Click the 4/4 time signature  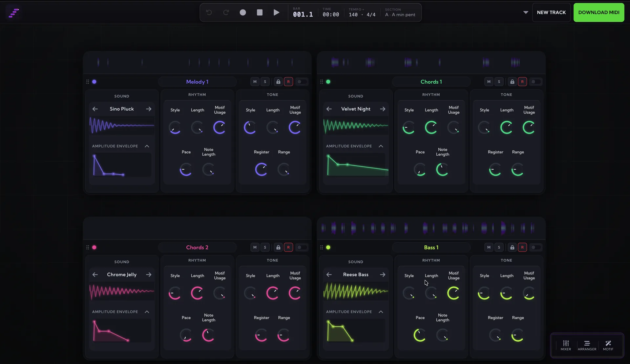[x=371, y=15]
